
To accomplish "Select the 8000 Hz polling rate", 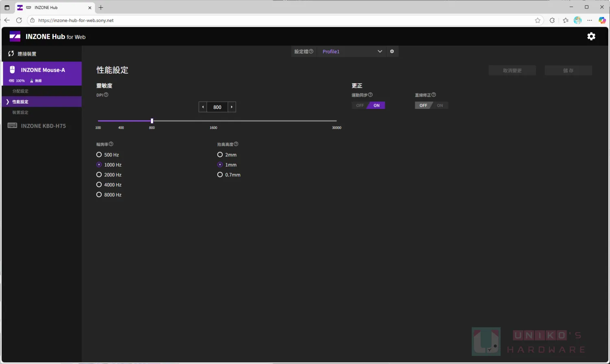I will coord(99,195).
